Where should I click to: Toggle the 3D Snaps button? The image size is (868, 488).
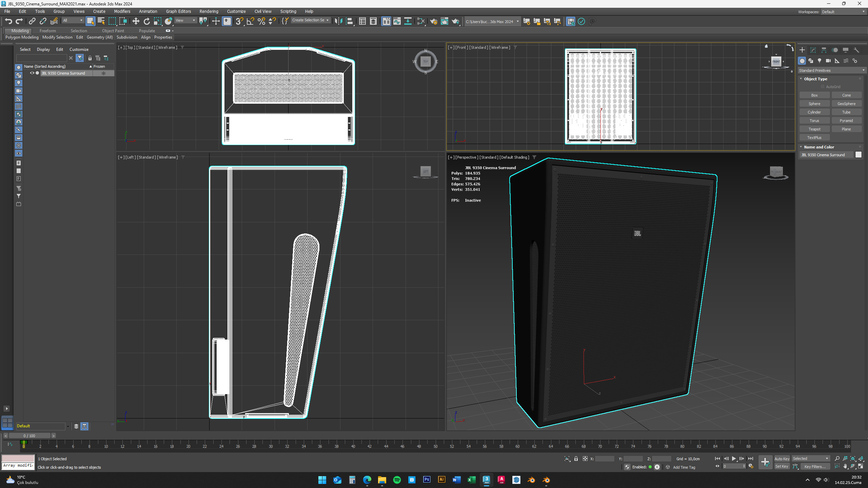pyautogui.click(x=239, y=21)
